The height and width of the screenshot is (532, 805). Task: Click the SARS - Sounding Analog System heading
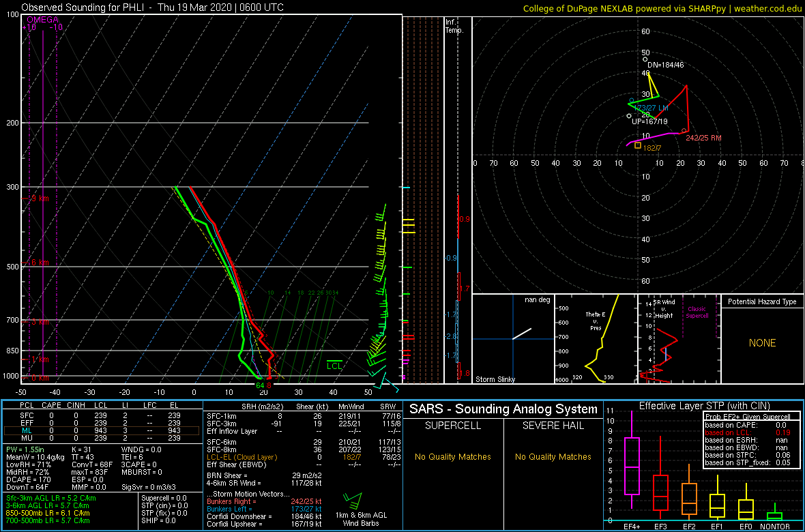(x=503, y=409)
